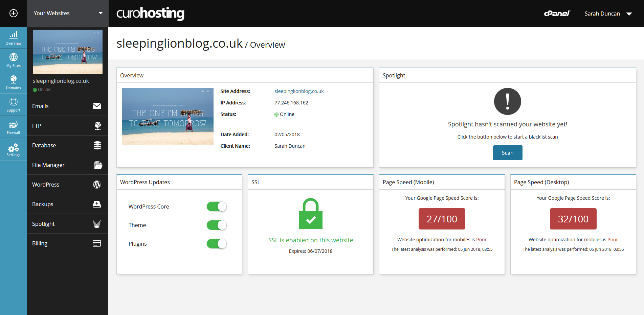
Task: Click the green SSL padlock icon
Action: click(311, 214)
